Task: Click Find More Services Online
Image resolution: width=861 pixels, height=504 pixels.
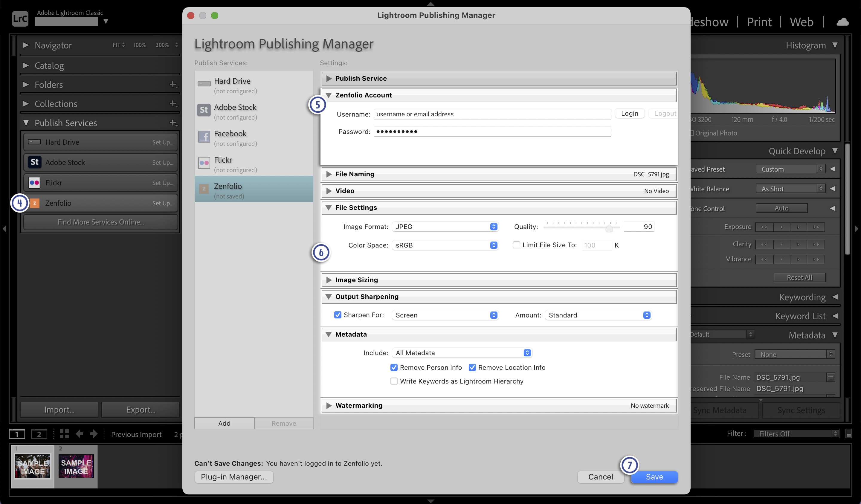Action: pyautogui.click(x=100, y=222)
